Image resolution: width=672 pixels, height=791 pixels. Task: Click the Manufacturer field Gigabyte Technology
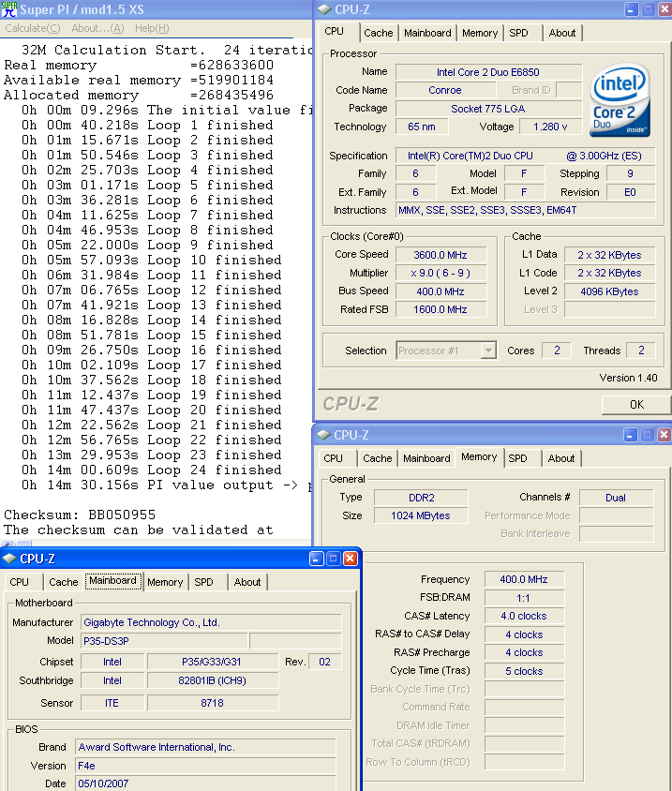point(211,622)
